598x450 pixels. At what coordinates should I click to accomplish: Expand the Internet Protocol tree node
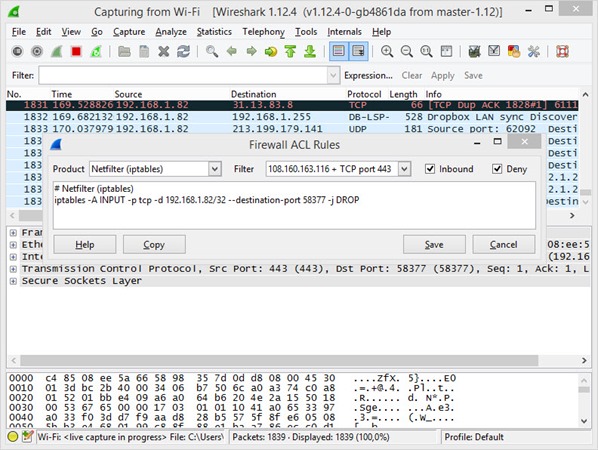[x=13, y=257]
